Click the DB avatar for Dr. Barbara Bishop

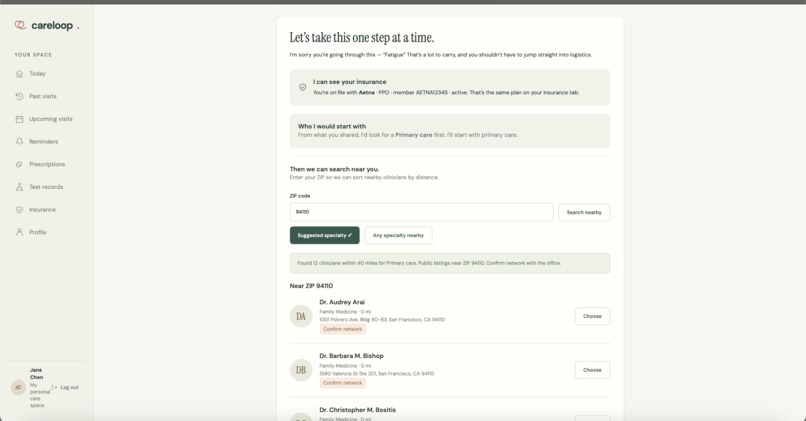point(301,370)
